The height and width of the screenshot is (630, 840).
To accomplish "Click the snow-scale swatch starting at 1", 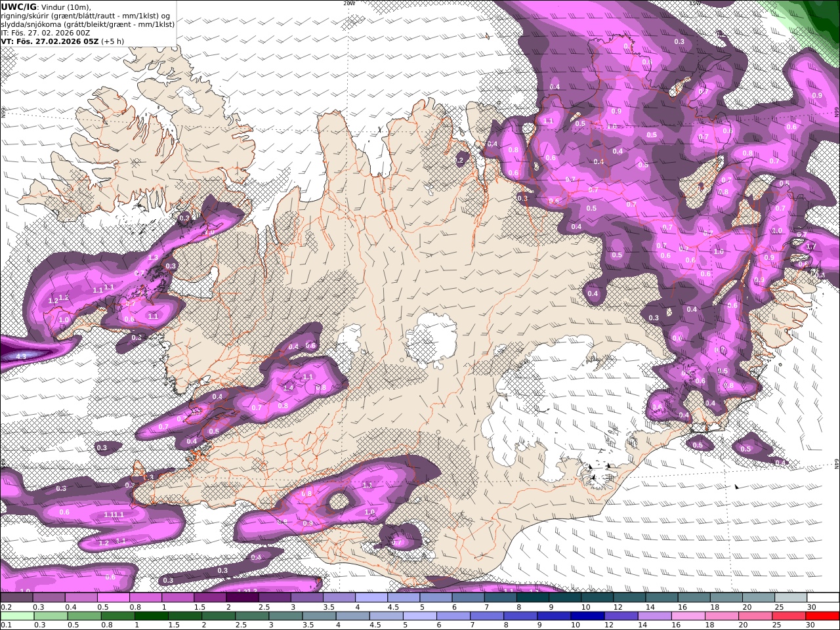I will (x=178, y=598).
